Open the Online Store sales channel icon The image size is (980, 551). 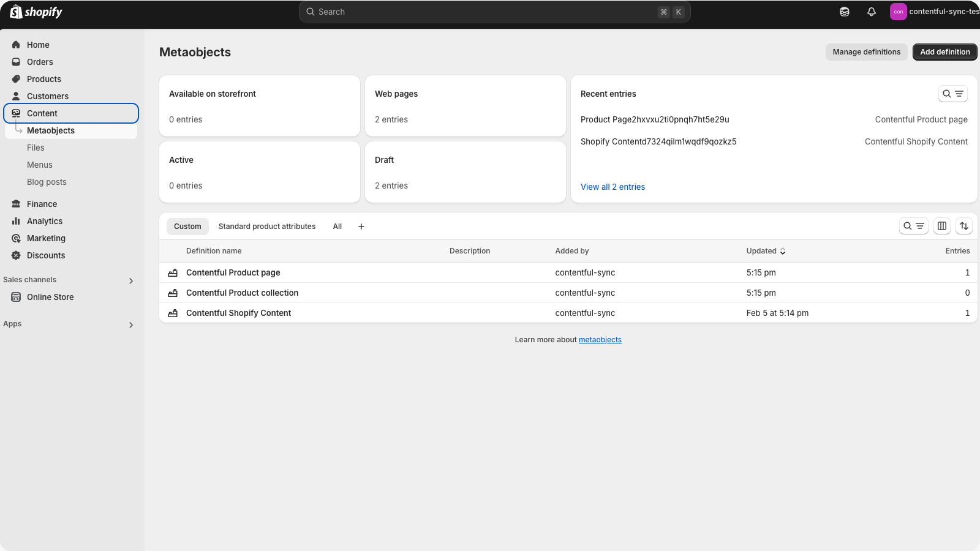coord(16,297)
